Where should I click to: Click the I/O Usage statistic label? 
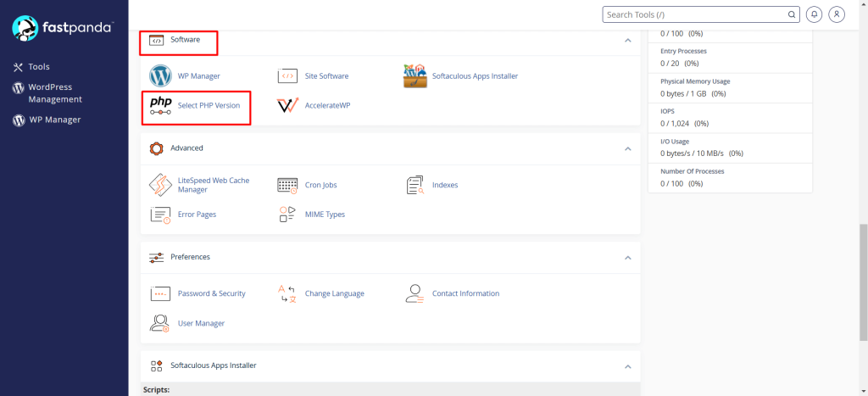(x=675, y=142)
